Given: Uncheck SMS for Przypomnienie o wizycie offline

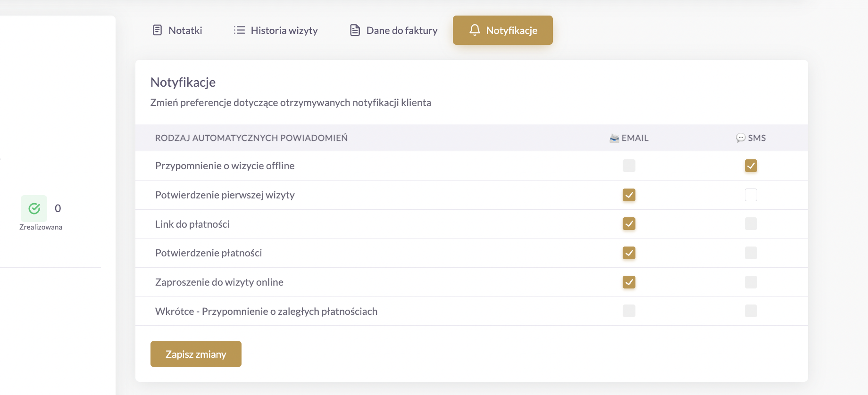Looking at the screenshot, I should [x=751, y=166].
